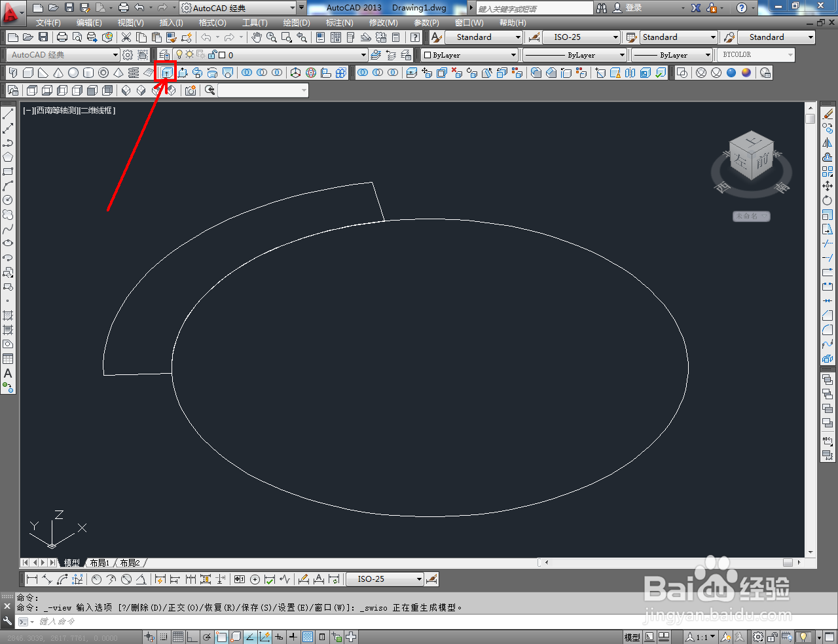Select the Offset modify tool

828,157
